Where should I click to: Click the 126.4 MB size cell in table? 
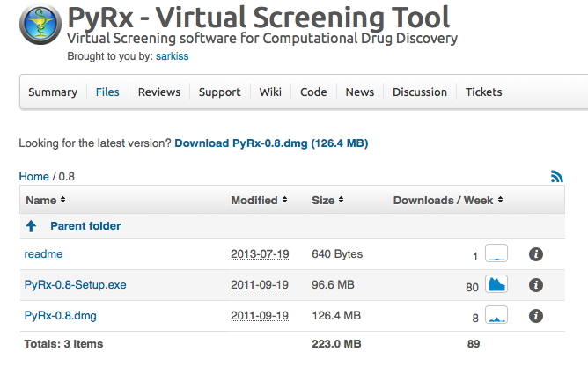coord(336,316)
